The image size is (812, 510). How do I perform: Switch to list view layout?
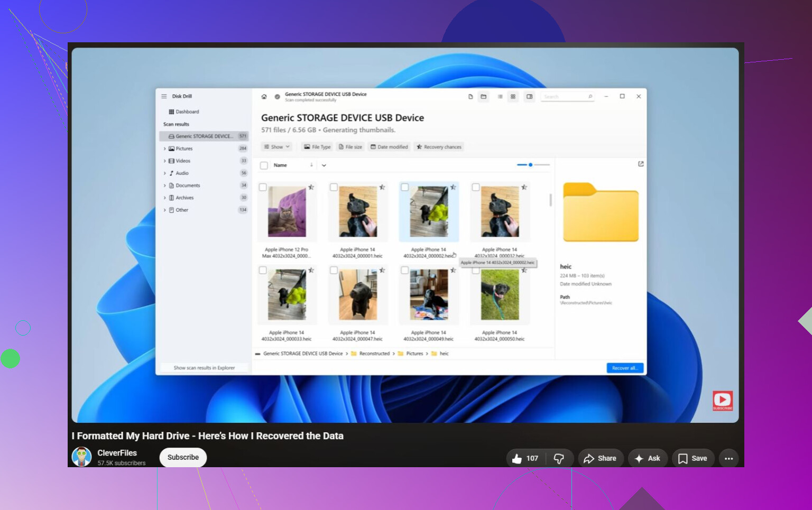coord(500,97)
